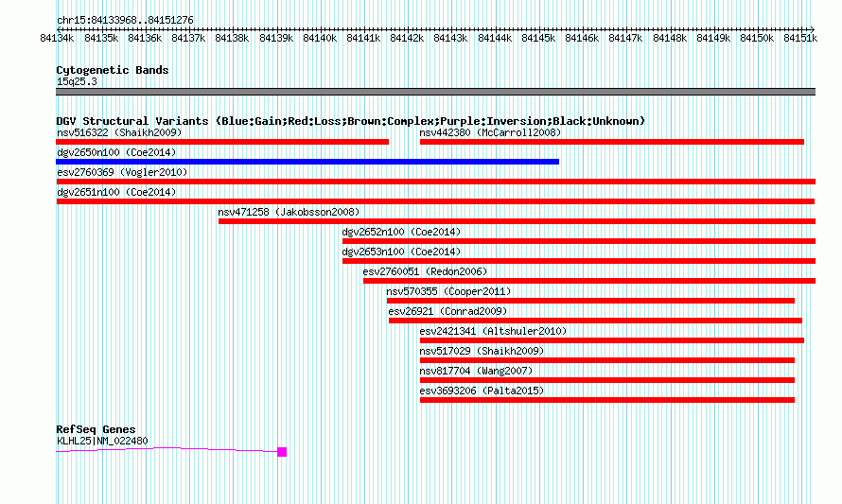Select the gray 15q25.3 cytogenetic band bar

435,92
